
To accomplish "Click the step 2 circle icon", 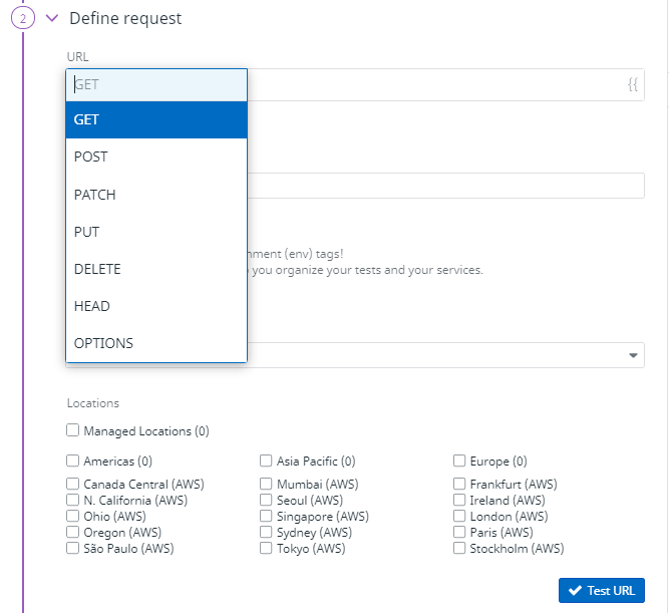I will coord(23,18).
